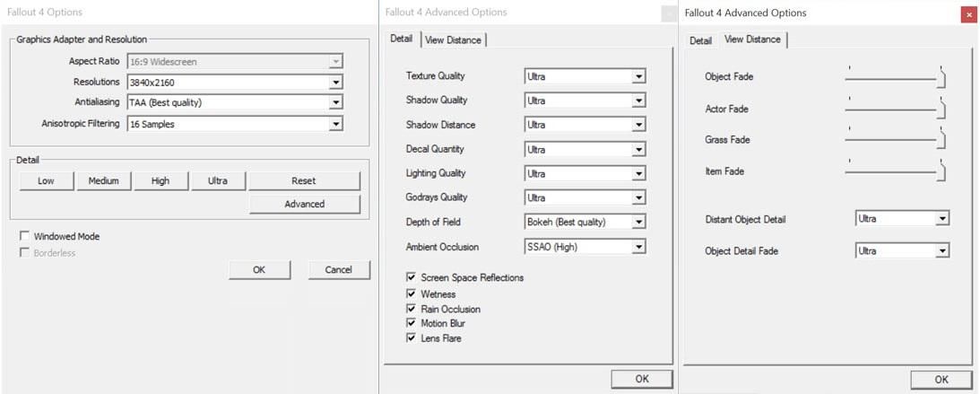Click the Item Fade slider handle
This screenshot has height=394, width=980.
pos(941,170)
